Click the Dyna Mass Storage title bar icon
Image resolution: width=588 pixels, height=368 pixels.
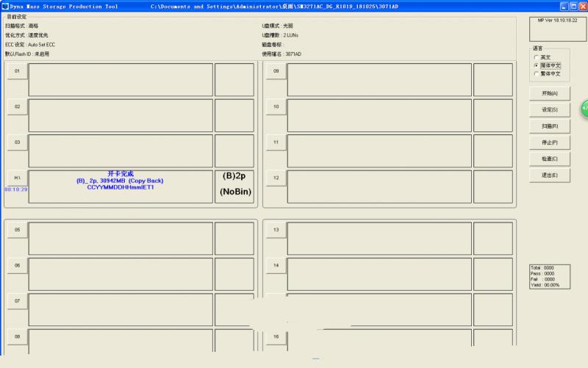point(5,5)
